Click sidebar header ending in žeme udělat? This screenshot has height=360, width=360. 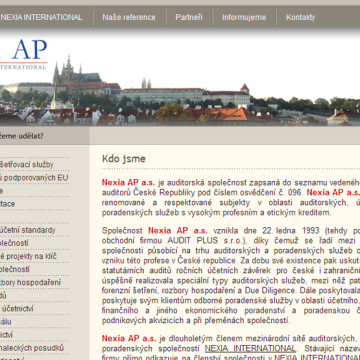[22, 136]
